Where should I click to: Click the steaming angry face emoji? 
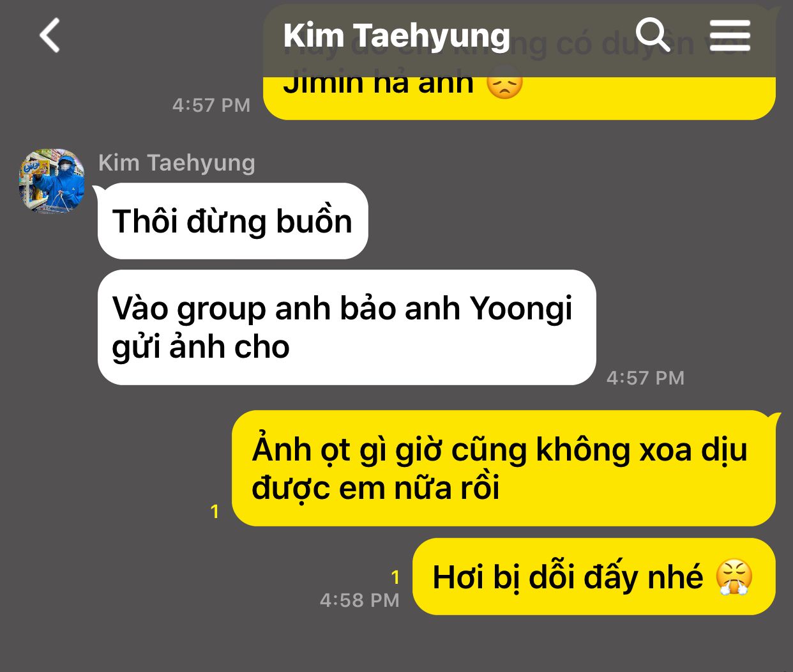click(x=734, y=577)
